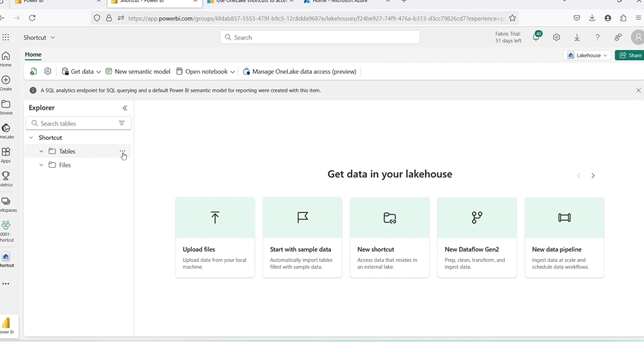Expand the Tables folder chevron

coord(41,151)
